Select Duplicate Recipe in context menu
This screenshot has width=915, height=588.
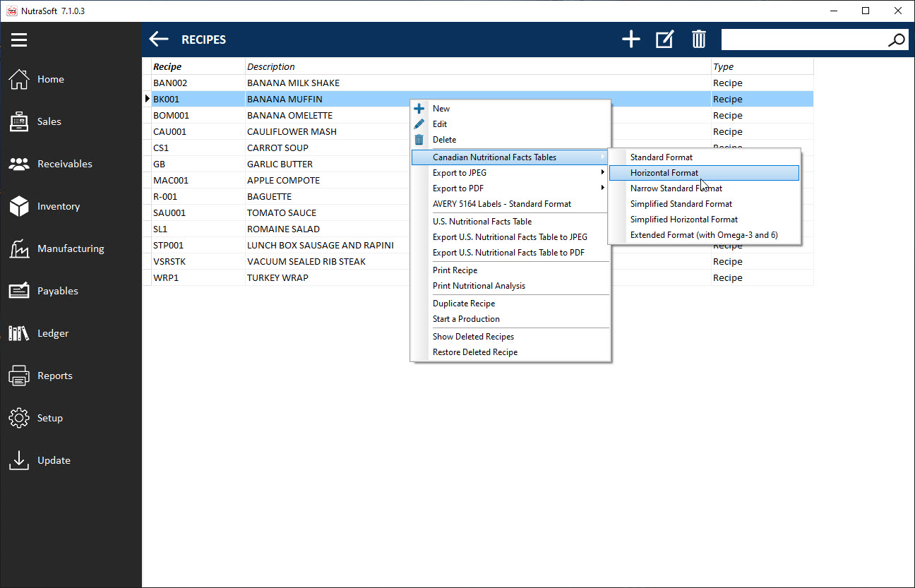pyautogui.click(x=464, y=304)
